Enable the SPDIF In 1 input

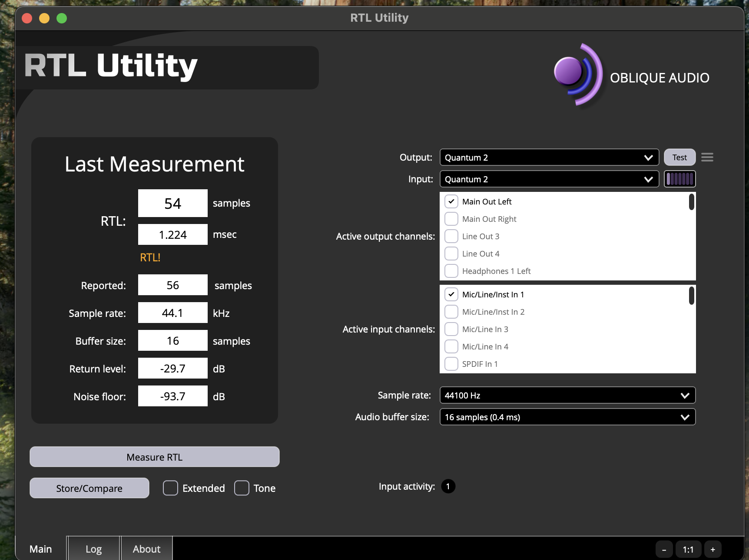tap(451, 364)
